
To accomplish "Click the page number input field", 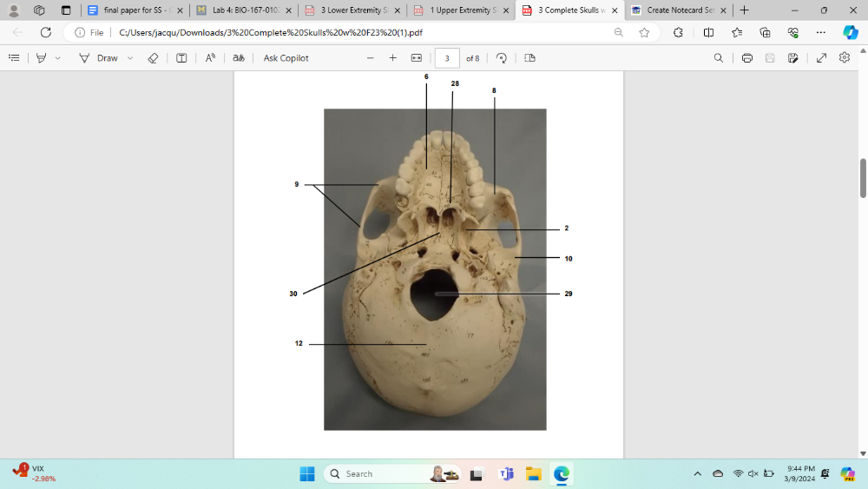I will click(x=446, y=58).
